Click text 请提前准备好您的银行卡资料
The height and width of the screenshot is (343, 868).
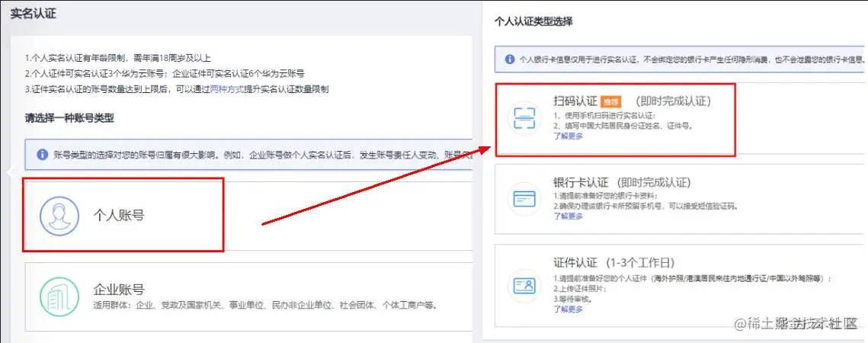(605, 196)
